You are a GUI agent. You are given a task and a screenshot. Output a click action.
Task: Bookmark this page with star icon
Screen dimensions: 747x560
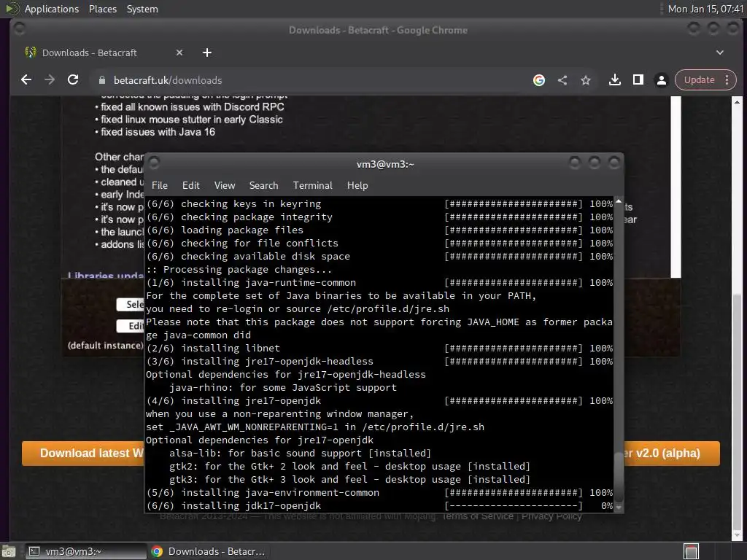pyautogui.click(x=586, y=80)
